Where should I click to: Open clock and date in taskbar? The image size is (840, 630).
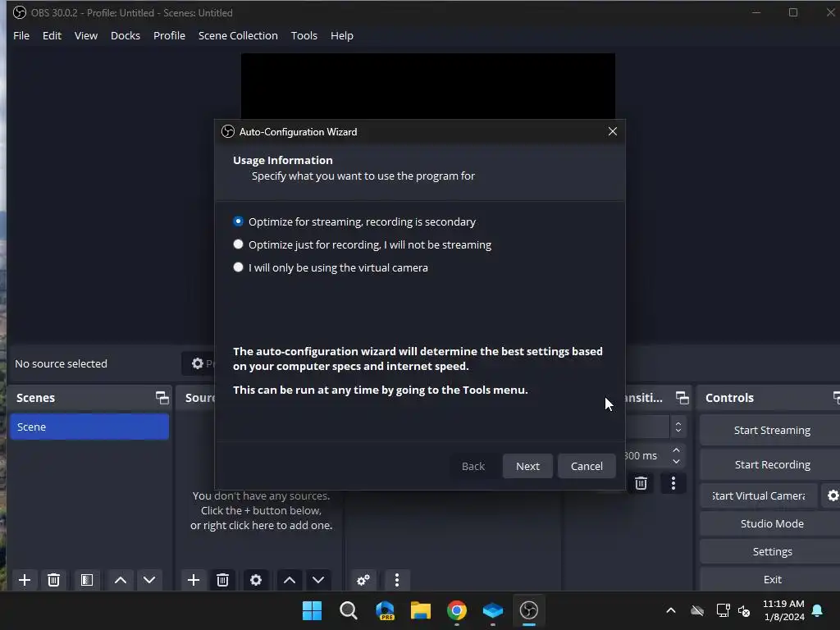coord(783,610)
